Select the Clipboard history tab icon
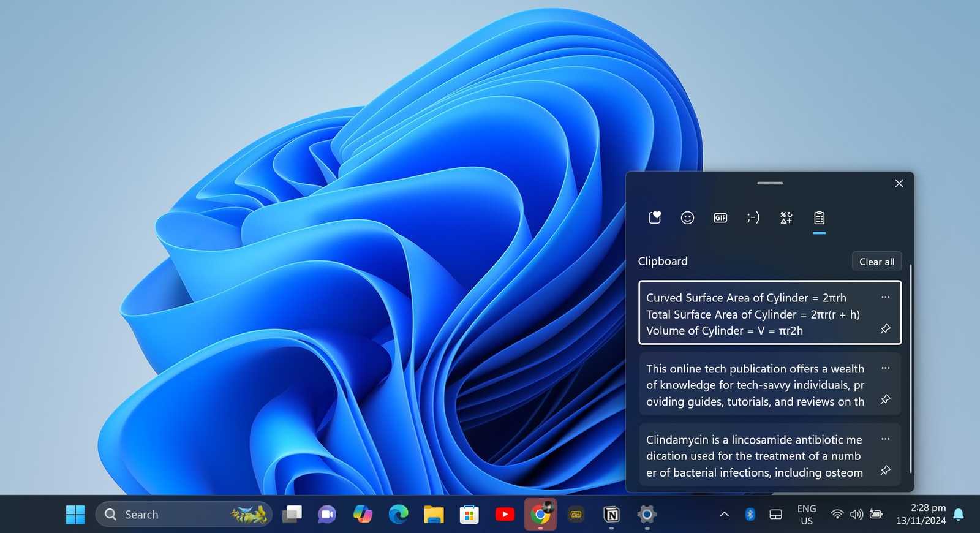This screenshot has height=533, width=980. [x=819, y=217]
